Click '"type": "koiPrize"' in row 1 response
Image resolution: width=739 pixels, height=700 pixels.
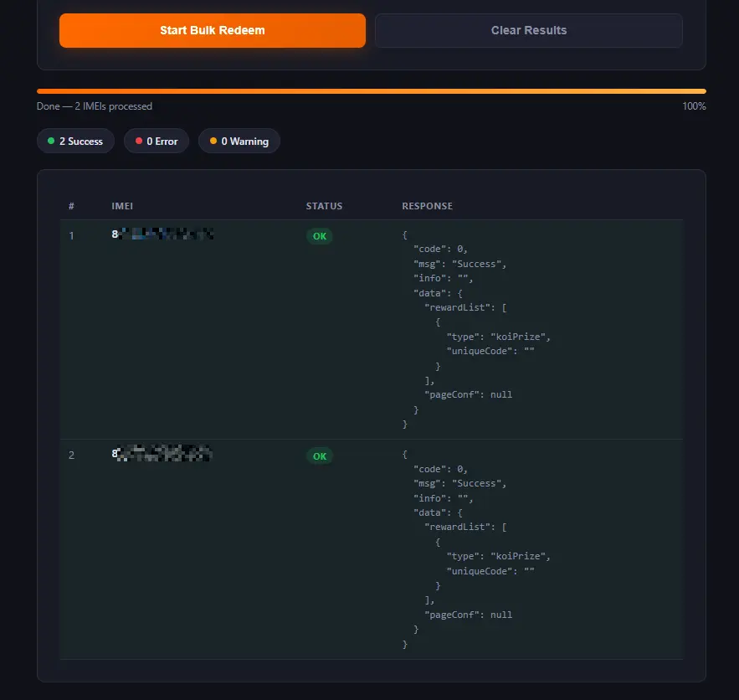point(498,337)
